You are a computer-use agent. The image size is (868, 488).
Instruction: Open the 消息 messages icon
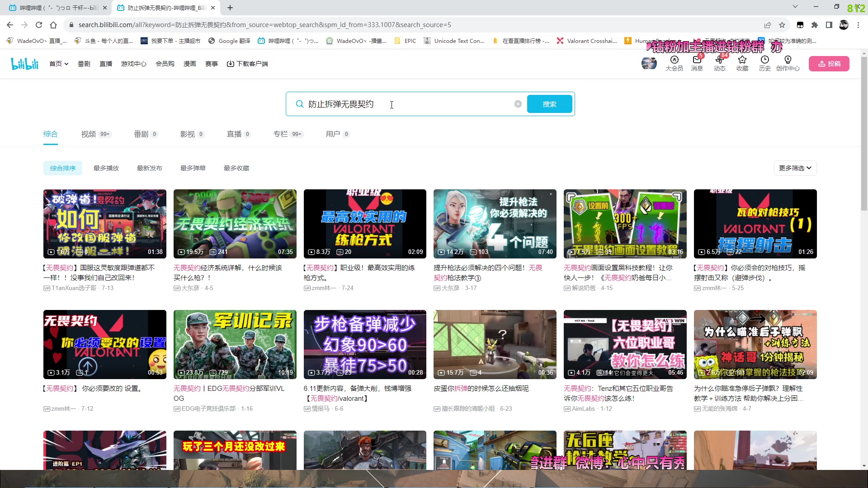point(697,63)
